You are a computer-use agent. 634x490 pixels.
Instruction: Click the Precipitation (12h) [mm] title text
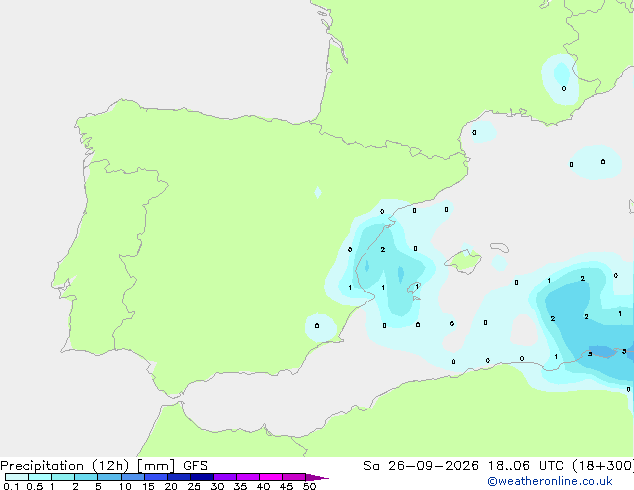[x=88, y=466]
